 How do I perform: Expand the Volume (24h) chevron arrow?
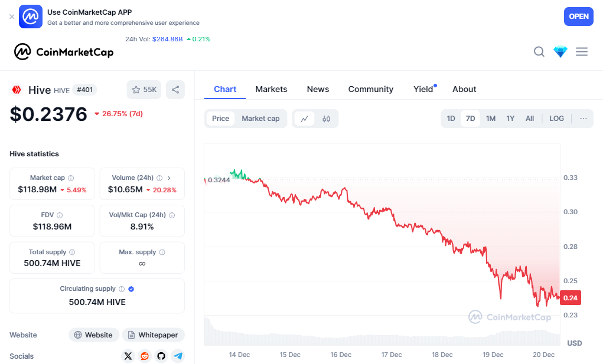click(169, 178)
